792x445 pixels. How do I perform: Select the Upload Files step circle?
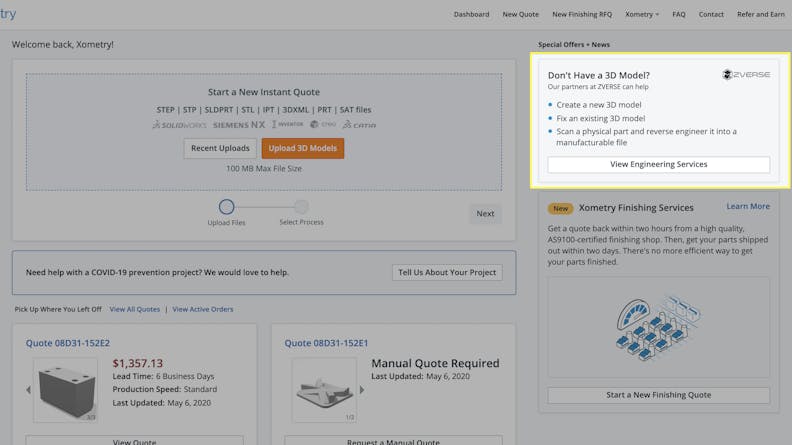[226, 207]
